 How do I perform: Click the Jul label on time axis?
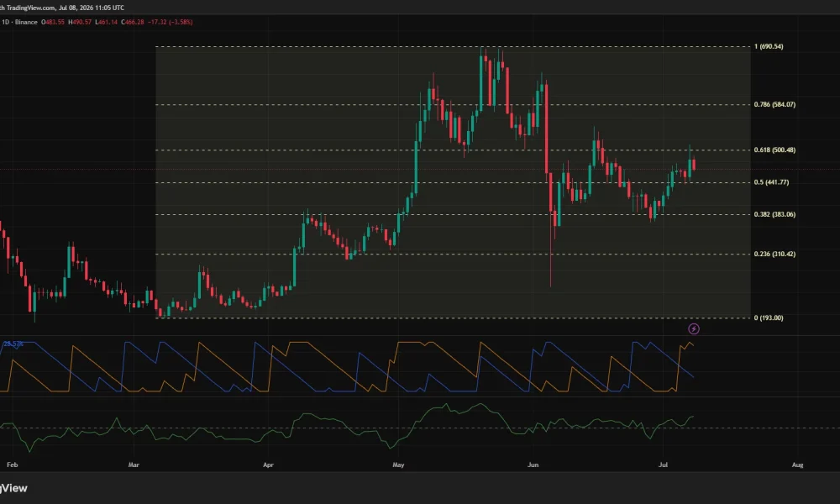point(664,465)
